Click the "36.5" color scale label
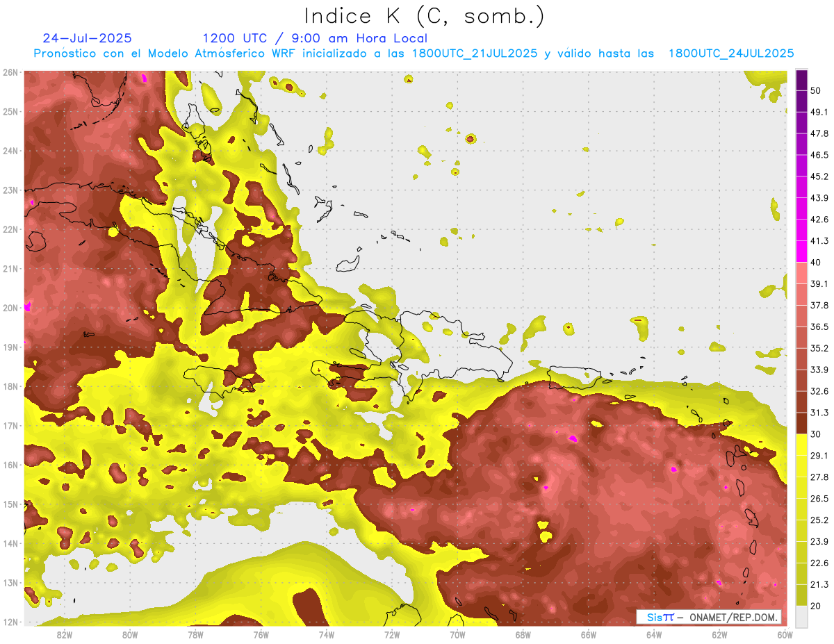This screenshot has height=644, width=834. click(x=819, y=327)
